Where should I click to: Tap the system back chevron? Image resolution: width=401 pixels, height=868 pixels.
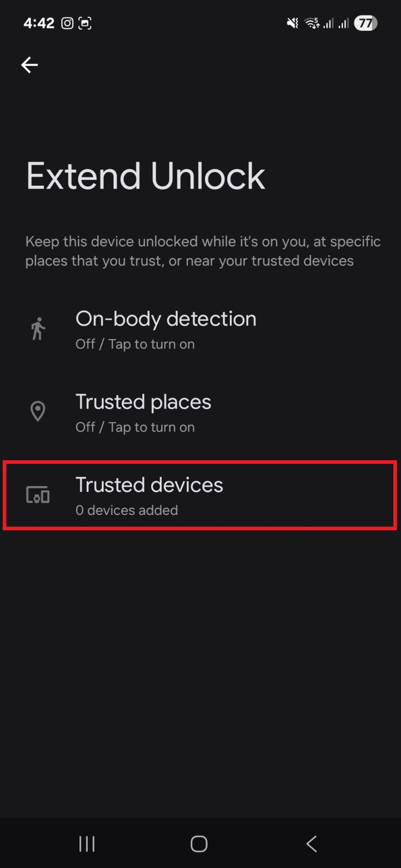click(312, 844)
